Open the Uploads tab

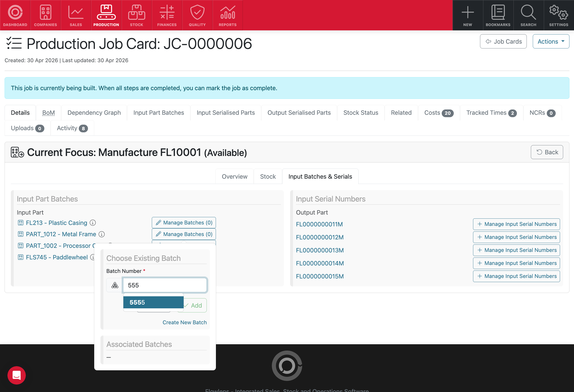tap(27, 128)
